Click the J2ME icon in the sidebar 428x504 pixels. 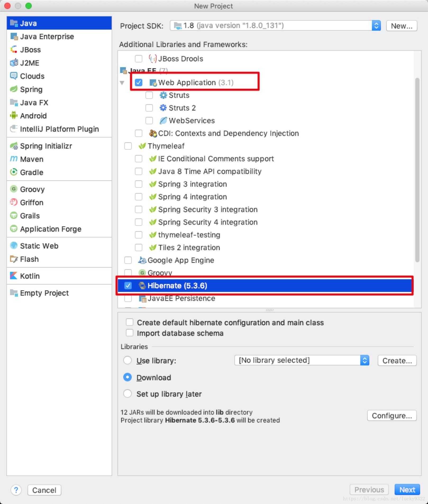pyautogui.click(x=14, y=63)
